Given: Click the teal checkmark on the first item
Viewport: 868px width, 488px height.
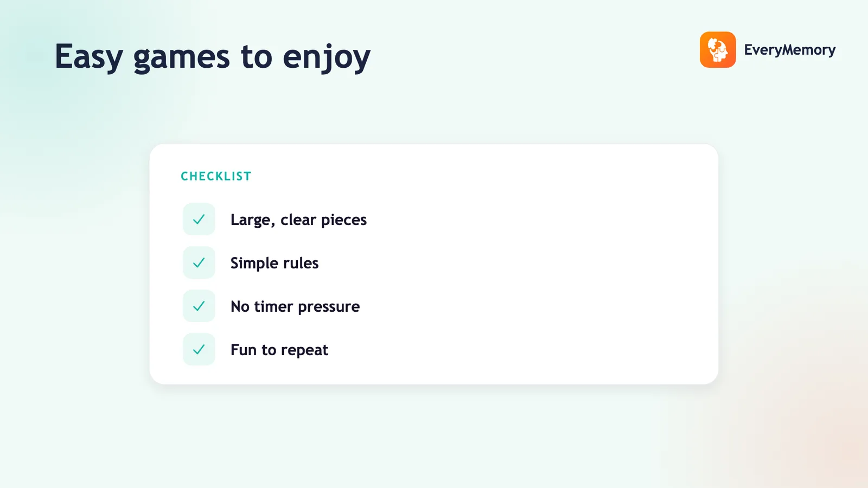Looking at the screenshot, I should [199, 219].
